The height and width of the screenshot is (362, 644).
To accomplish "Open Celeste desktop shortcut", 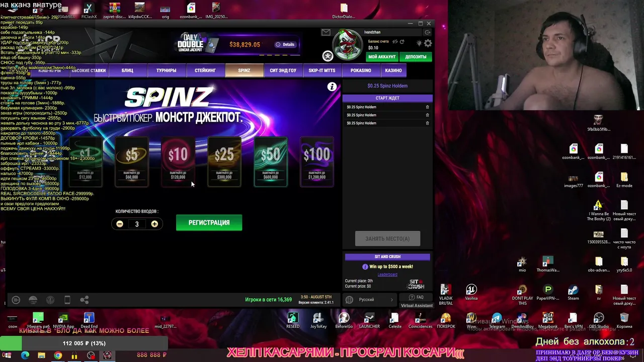I will pyautogui.click(x=395, y=321).
